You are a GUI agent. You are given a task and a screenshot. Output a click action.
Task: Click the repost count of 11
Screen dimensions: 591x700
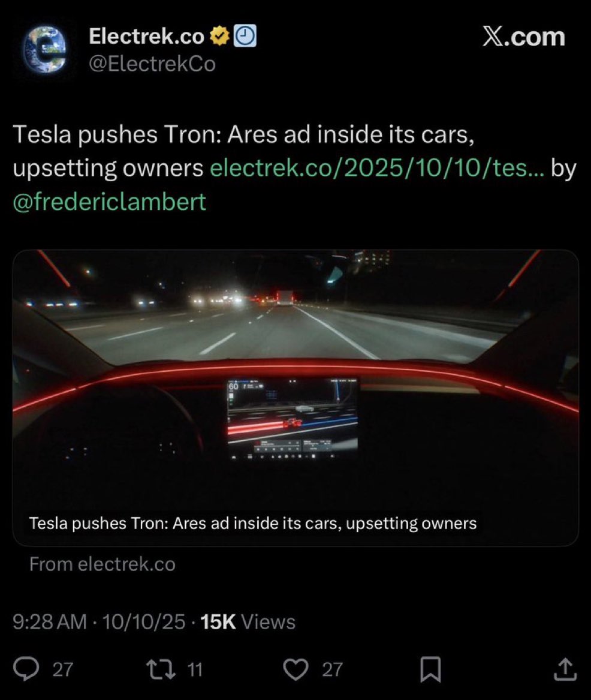coord(195,669)
